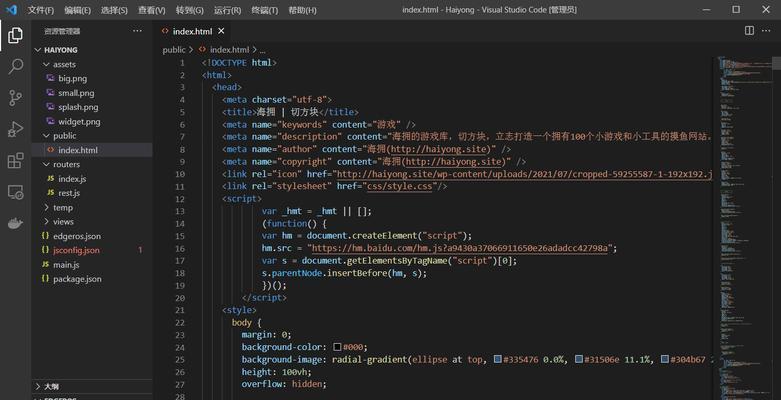Collapse the routers folder

[x=46, y=164]
